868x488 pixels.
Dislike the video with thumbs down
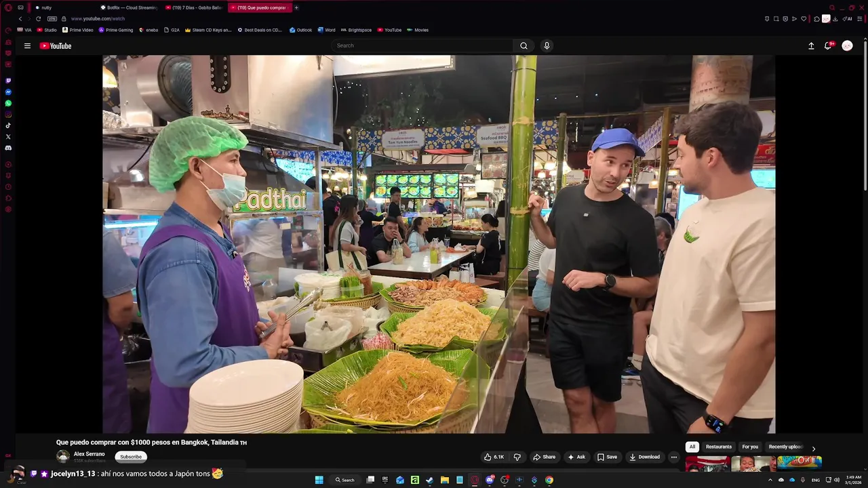click(517, 457)
